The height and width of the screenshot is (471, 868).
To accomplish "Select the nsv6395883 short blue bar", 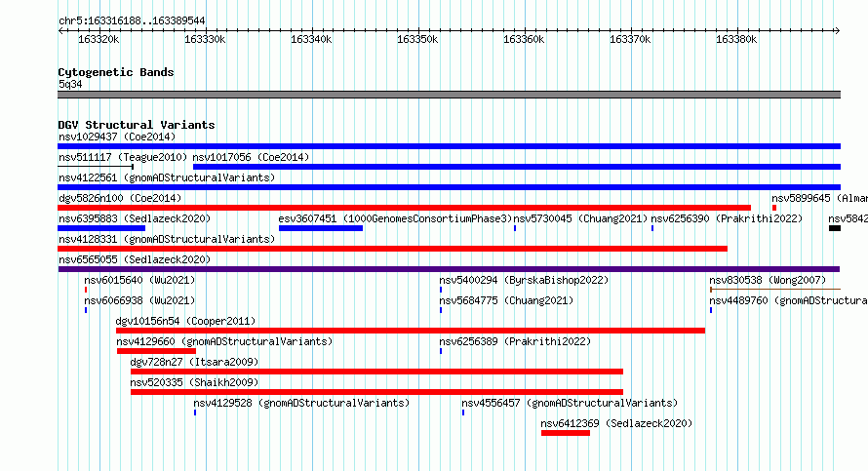I will tap(101, 228).
